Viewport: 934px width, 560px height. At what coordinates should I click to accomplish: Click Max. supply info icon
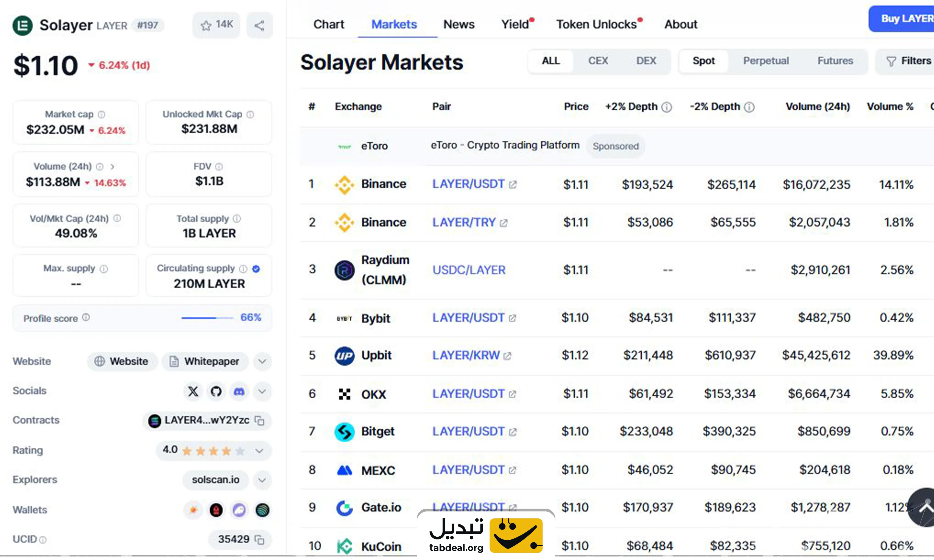pos(104,269)
